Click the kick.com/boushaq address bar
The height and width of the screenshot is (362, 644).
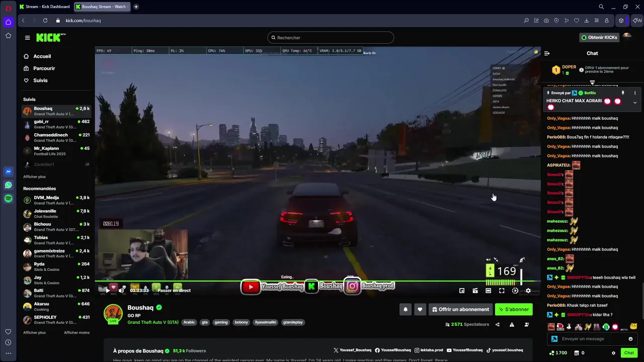pos(83,21)
